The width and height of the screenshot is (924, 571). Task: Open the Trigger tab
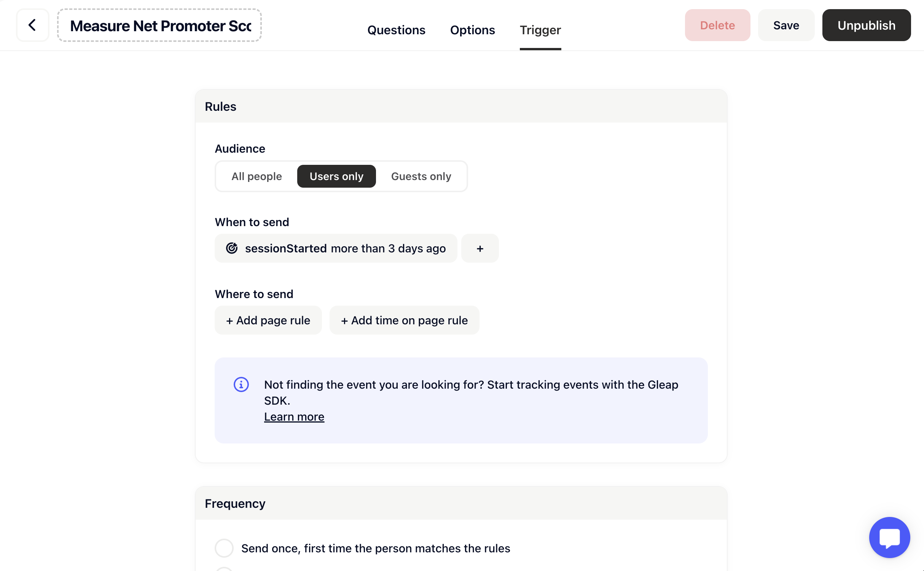[540, 30]
